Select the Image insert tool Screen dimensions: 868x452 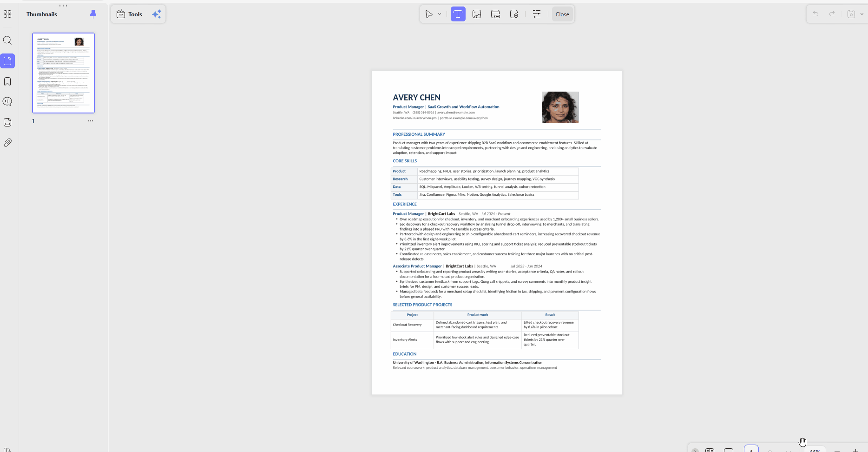[x=477, y=14]
